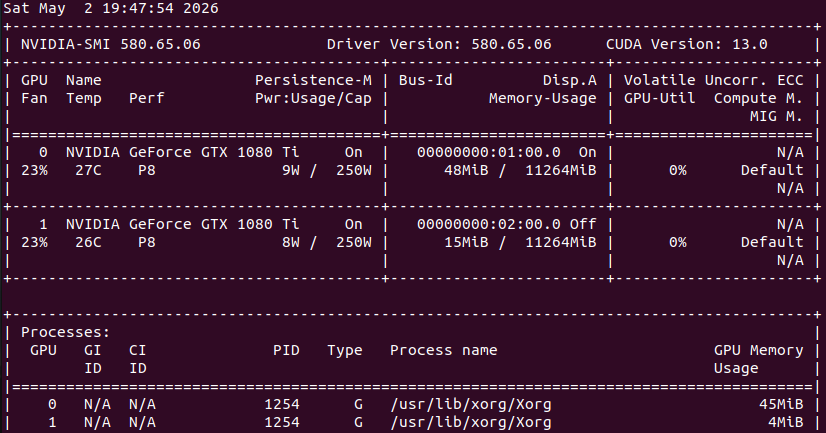Click the timestamp Sat May 2 19:47:54 2026
The image size is (826, 433).
tap(111, 8)
